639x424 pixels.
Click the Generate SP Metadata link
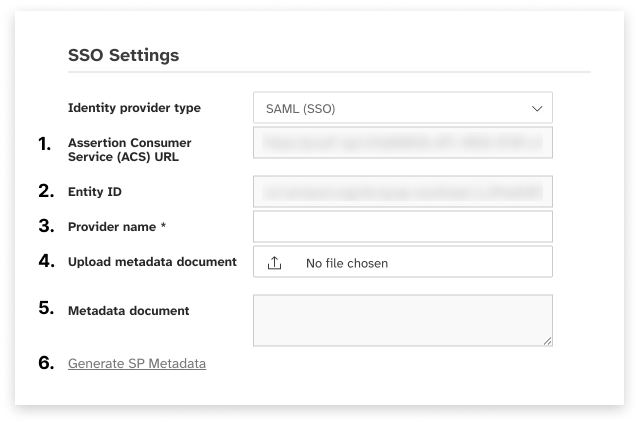pyautogui.click(x=137, y=363)
